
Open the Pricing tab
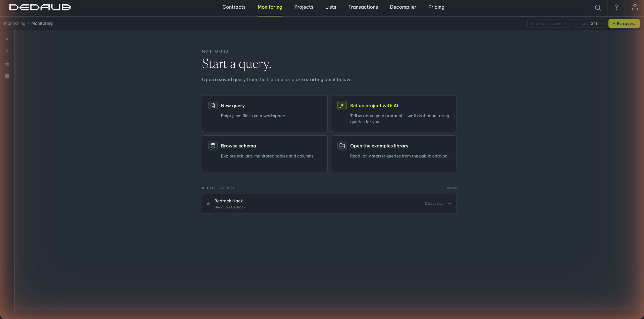(436, 7)
